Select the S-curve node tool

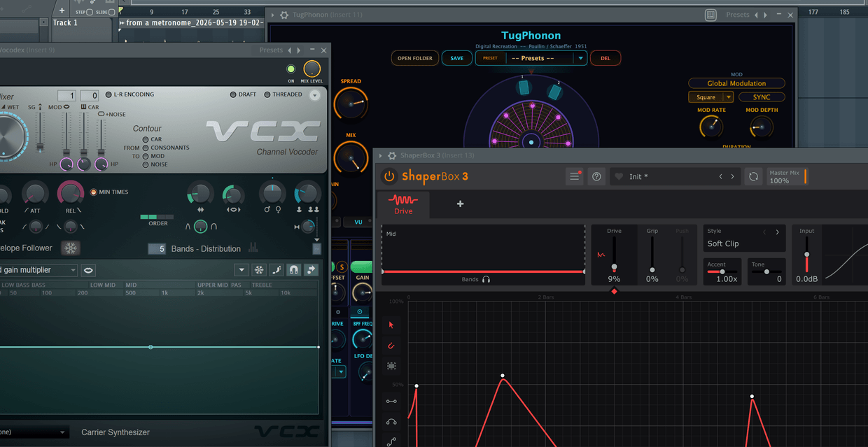point(391,441)
